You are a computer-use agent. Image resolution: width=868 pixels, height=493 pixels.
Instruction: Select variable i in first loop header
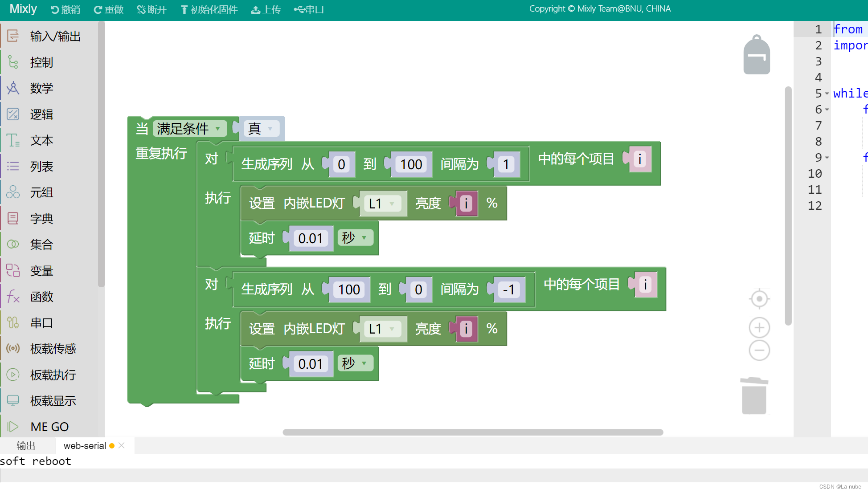640,159
